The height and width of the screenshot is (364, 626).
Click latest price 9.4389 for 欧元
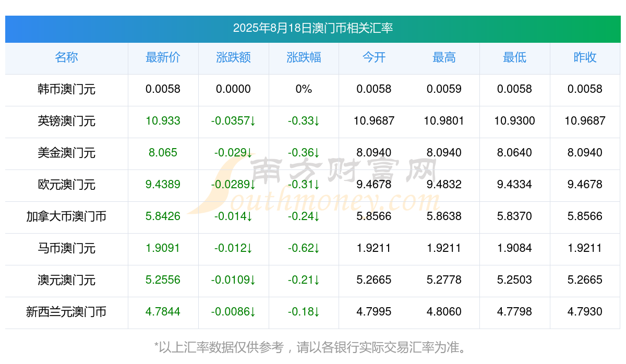[163, 185]
